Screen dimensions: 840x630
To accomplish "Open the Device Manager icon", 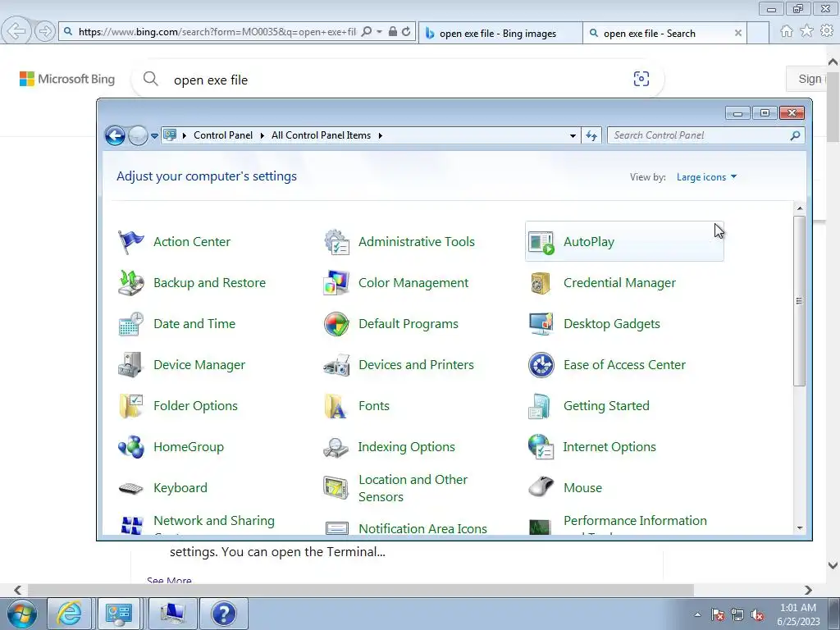I will (130, 365).
